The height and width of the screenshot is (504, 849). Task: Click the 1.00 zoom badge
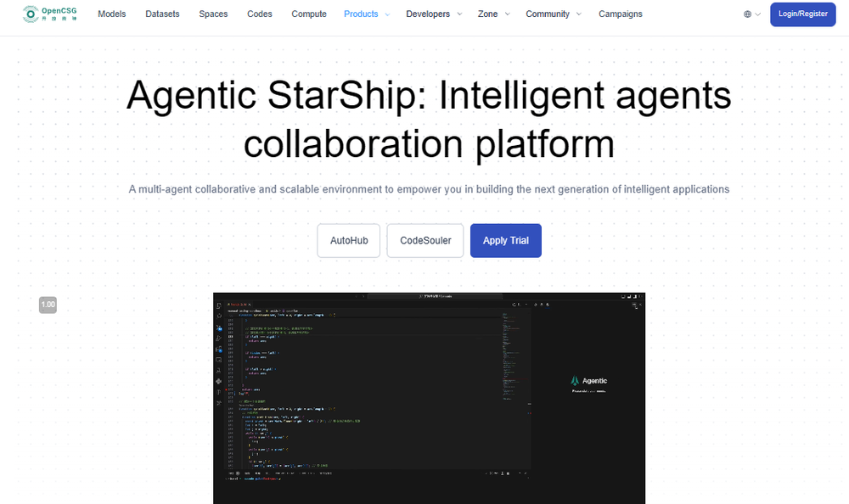[48, 305]
